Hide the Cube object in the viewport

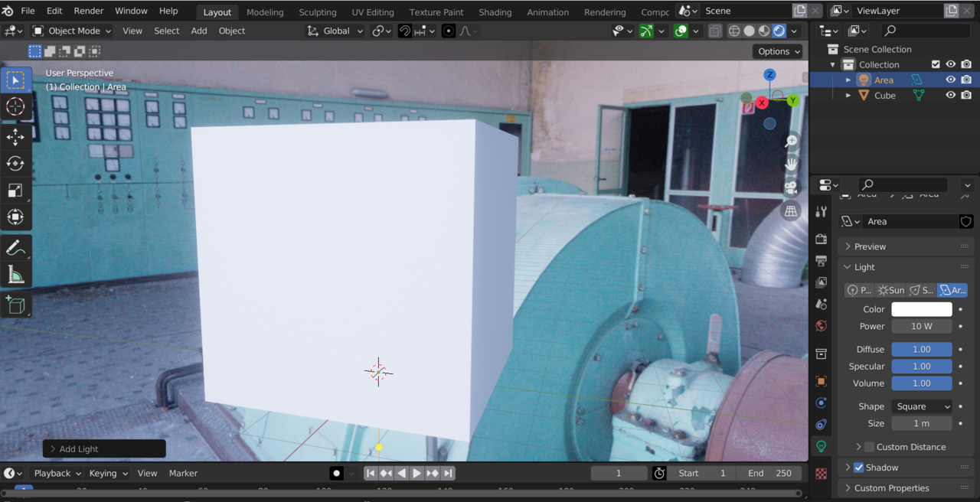click(950, 95)
